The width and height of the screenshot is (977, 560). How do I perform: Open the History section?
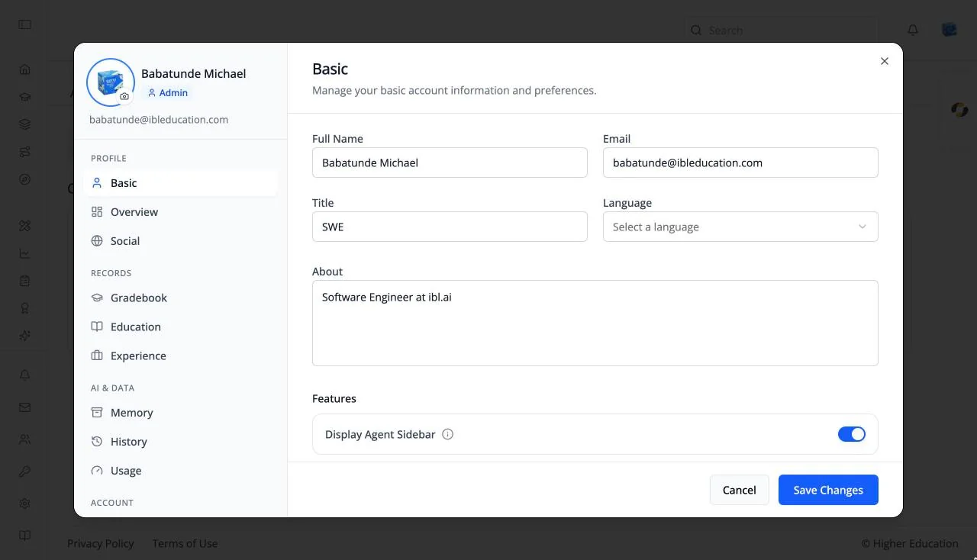pos(181,442)
